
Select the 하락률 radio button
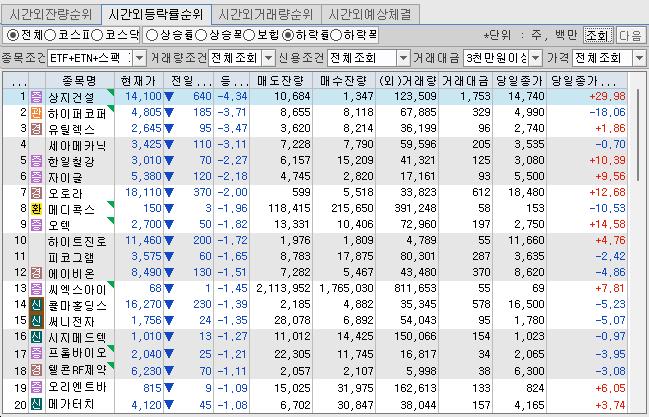point(288,36)
